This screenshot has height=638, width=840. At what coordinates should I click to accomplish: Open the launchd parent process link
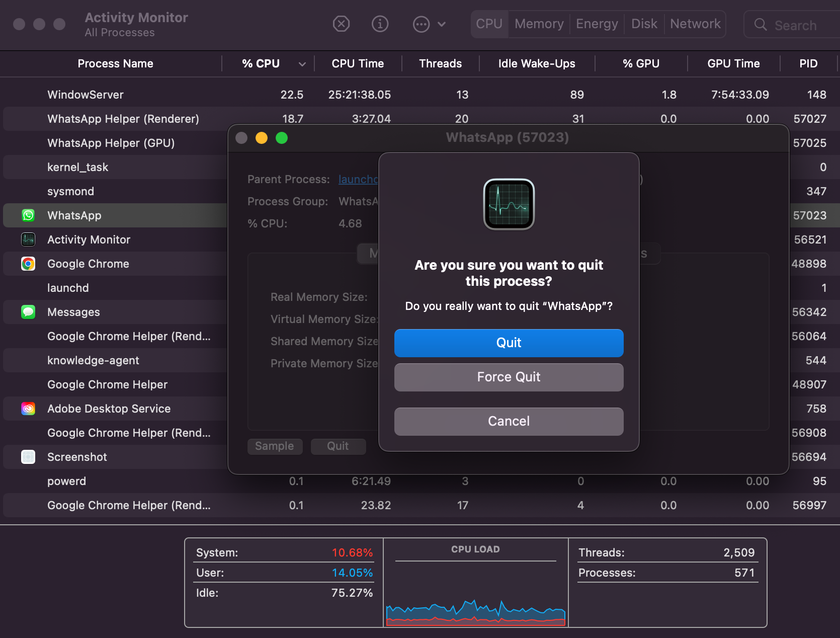click(358, 180)
